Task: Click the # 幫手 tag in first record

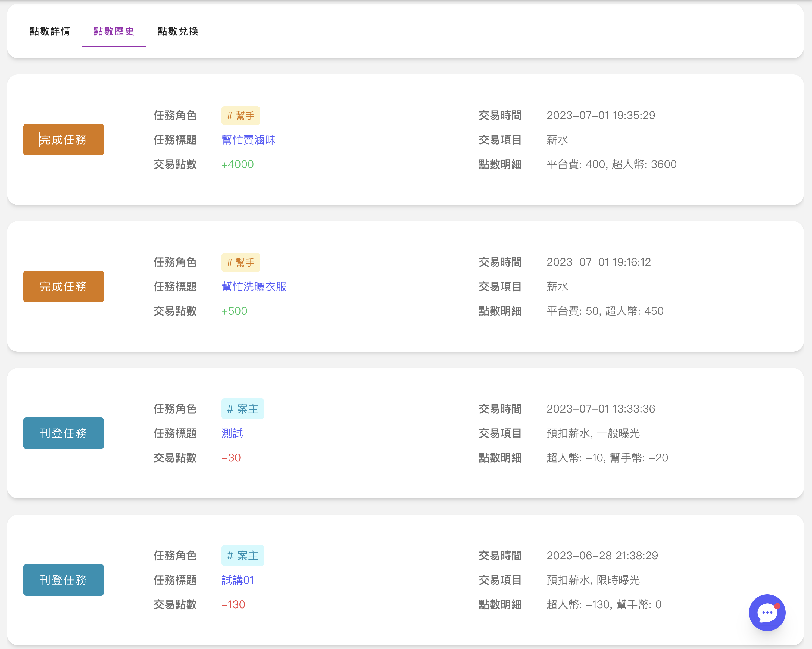Action: coord(240,116)
